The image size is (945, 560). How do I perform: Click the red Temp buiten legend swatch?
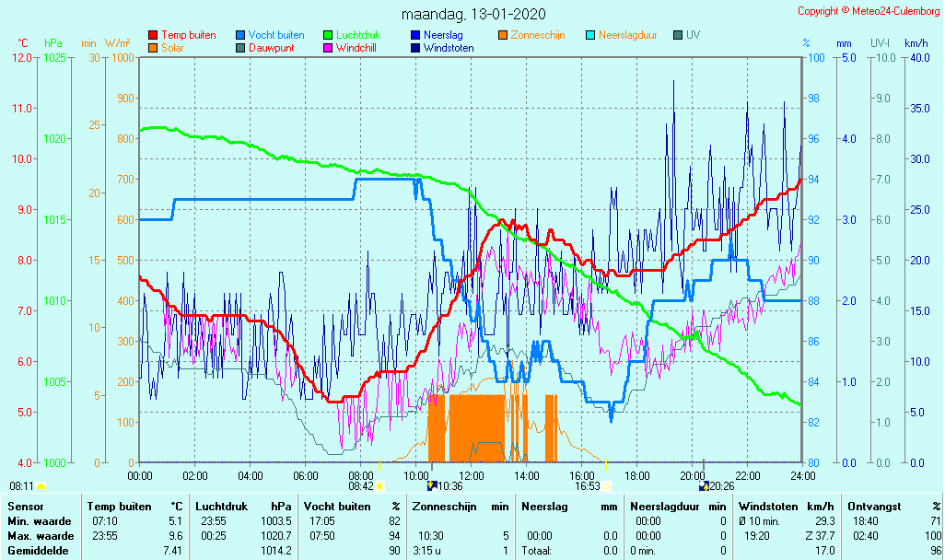pyautogui.click(x=153, y=35)
